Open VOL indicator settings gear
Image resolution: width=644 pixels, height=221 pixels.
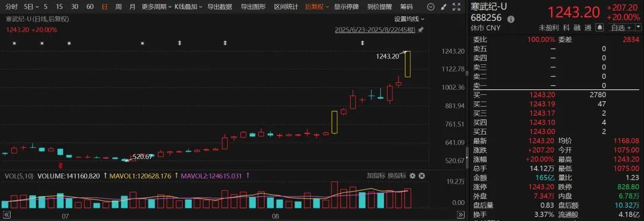[413, 176]
